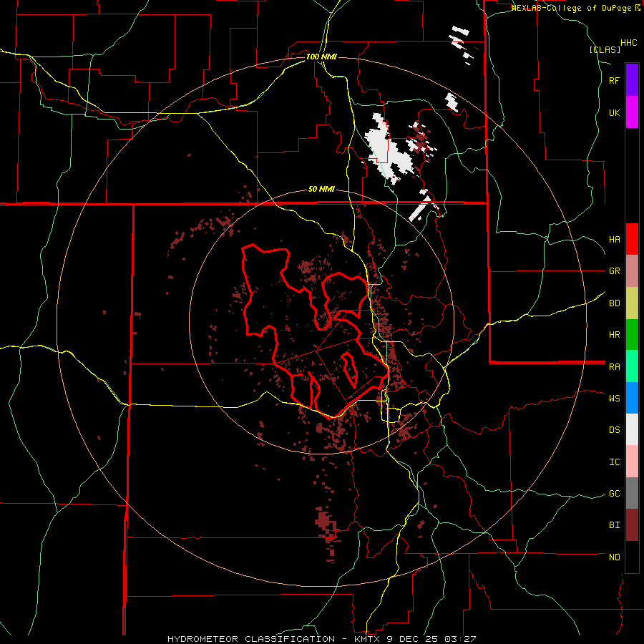Screen dimensions: 644x644
Task: Select the brown BI legend swatch
Action: pyautogui.click(x=632, y=525)
